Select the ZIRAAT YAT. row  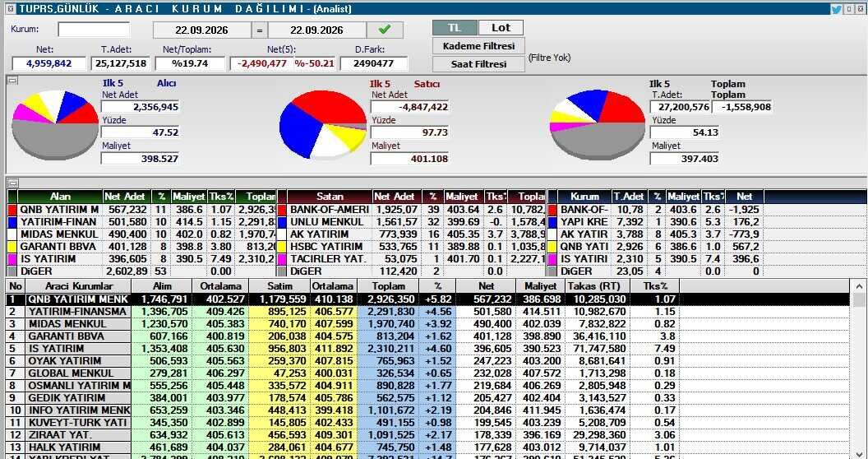point(429,434)
